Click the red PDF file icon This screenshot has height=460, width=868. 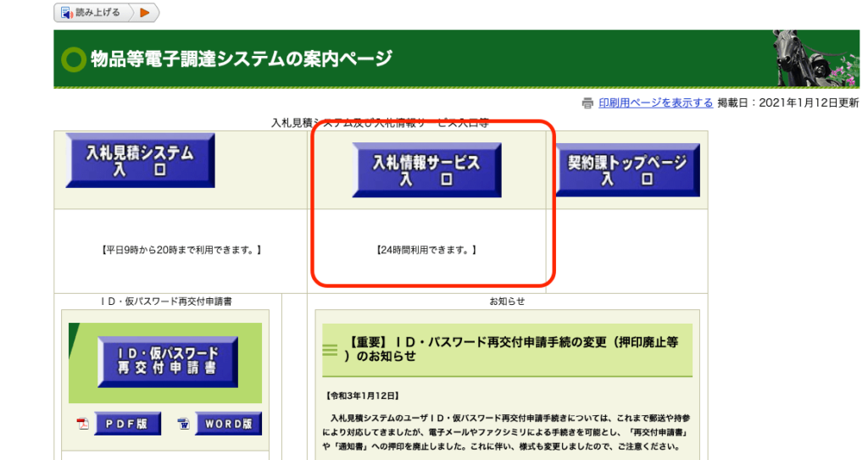[x=83, y=424]
